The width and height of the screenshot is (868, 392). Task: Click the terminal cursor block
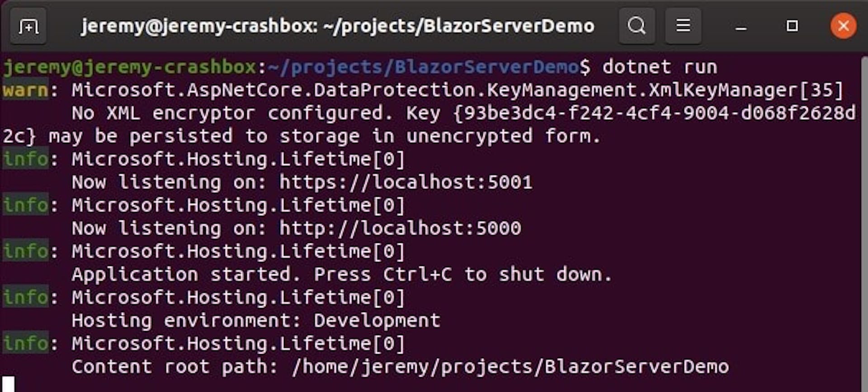click(x=9, y=384)
